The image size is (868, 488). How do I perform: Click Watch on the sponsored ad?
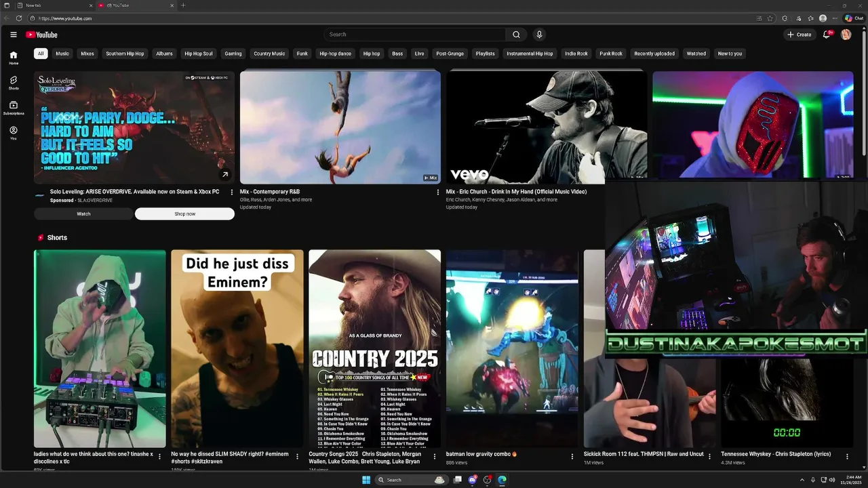point(83,214)
